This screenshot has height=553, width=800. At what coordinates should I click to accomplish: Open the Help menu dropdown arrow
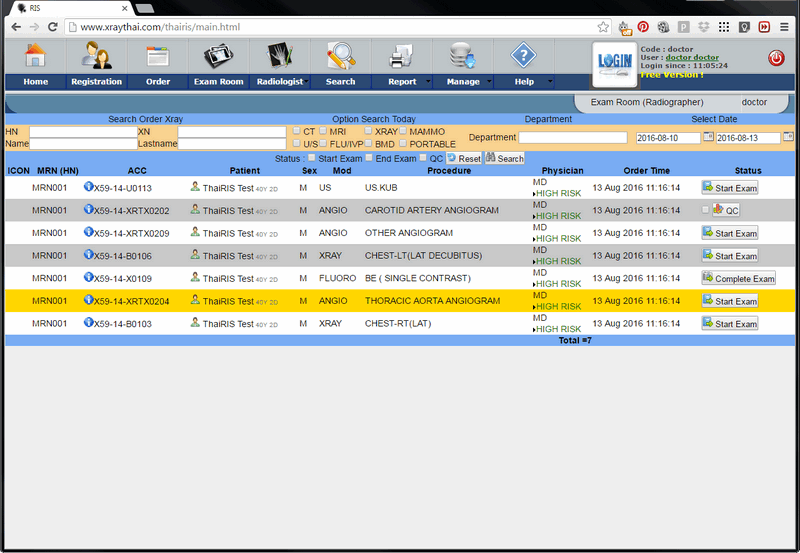550,82
